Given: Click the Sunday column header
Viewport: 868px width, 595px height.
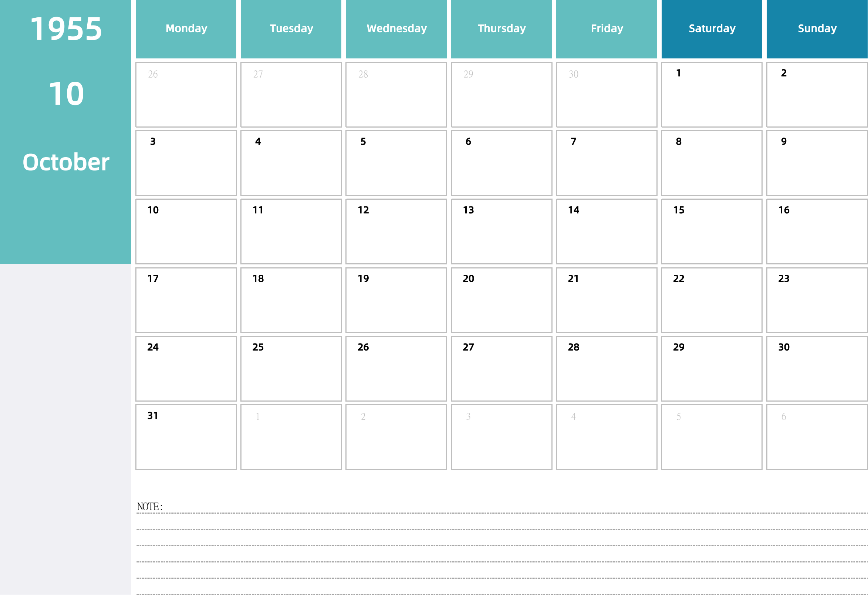Looking at the screenshot, I should [x=817, y=29].
